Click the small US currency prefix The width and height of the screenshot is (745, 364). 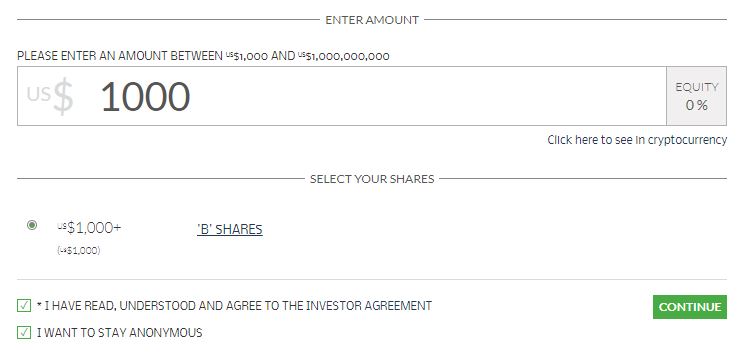[x=38, y=94]
